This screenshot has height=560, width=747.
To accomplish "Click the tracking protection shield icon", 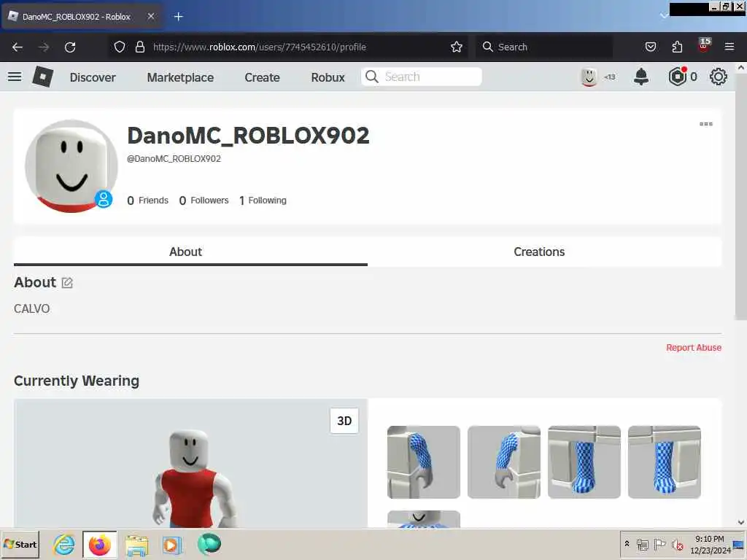I will pyautogui.click(x=120, y=47).
